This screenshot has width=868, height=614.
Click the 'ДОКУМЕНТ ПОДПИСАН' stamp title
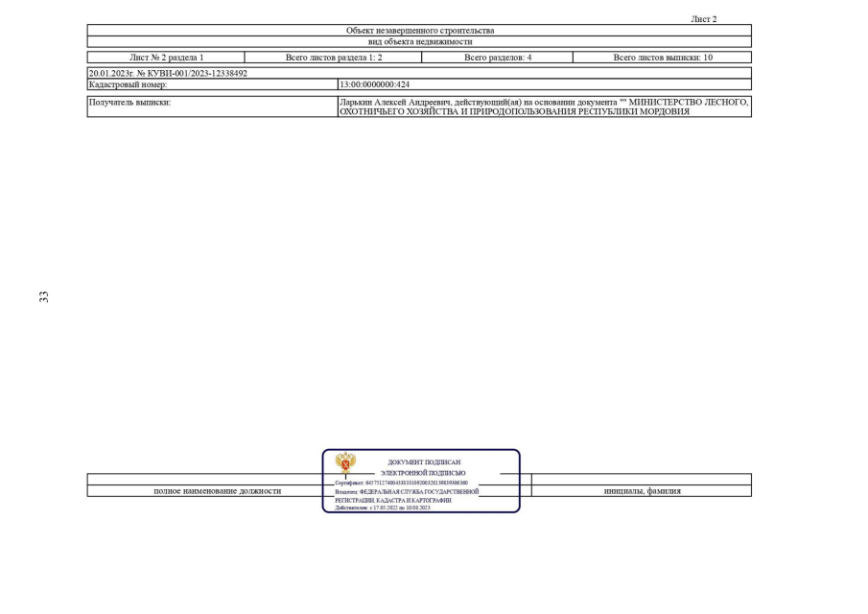pos(424,462)
